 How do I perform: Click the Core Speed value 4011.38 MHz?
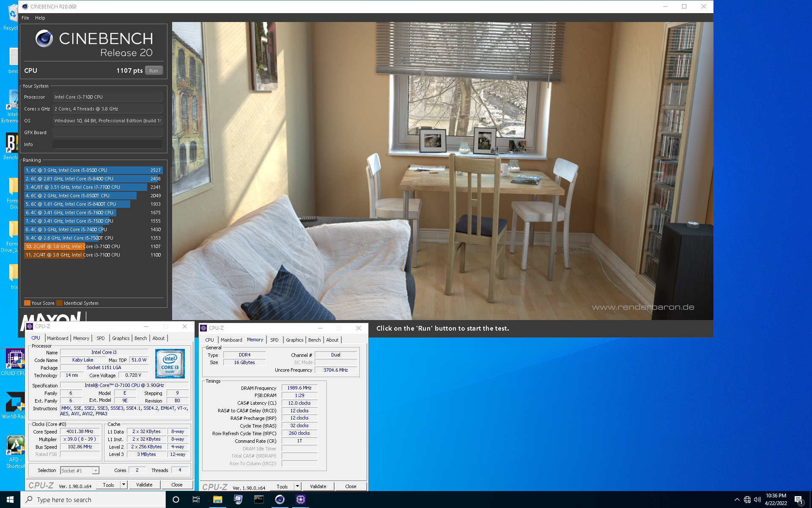[80, 431]
